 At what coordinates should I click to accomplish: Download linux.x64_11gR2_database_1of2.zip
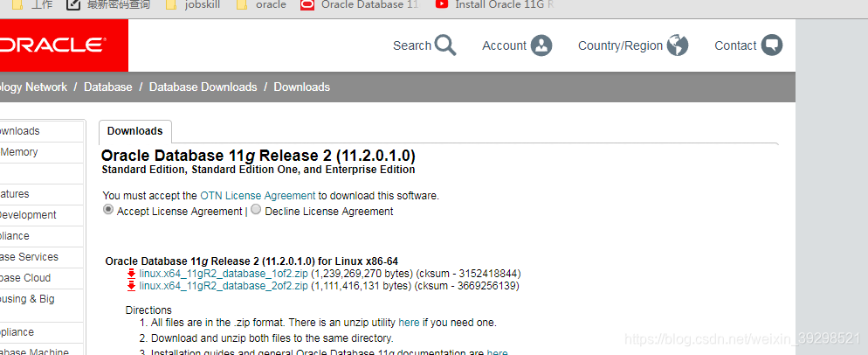tap(224, 274)
